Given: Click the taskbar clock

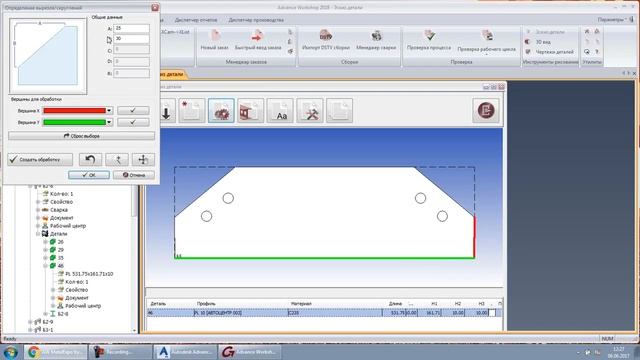Looking at the screenshot, I should point(619,352).
